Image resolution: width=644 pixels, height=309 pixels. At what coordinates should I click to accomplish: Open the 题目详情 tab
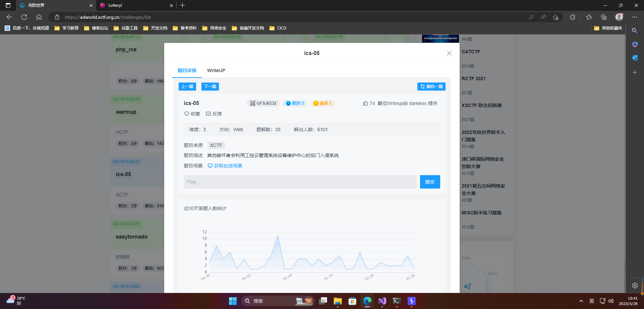[187, 70]
